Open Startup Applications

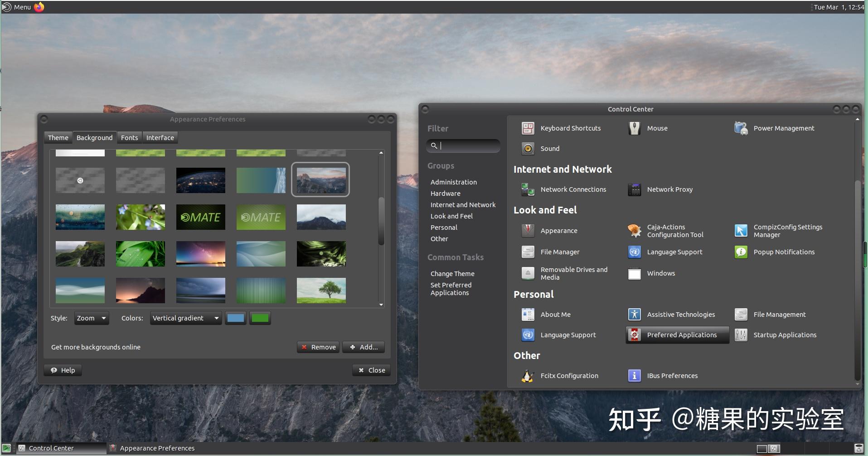click(784, 335)
